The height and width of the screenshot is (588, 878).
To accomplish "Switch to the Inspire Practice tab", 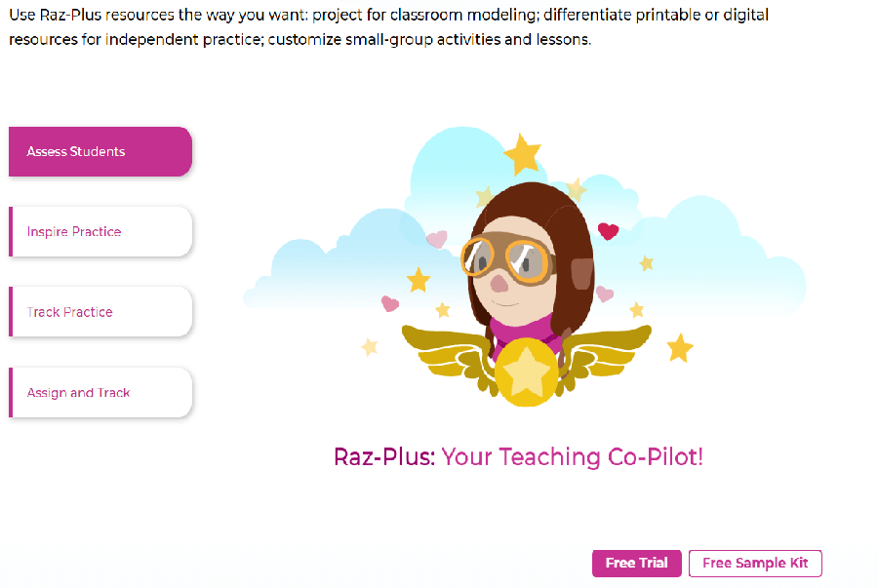I will coord(100,232).
